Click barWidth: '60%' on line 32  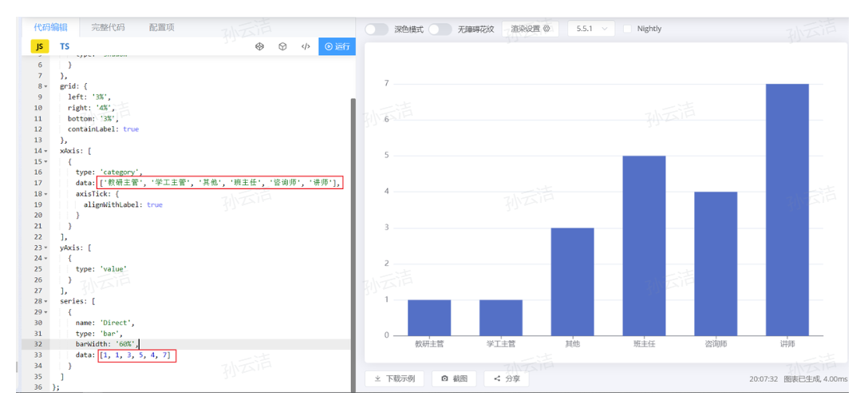click(106, 344)
